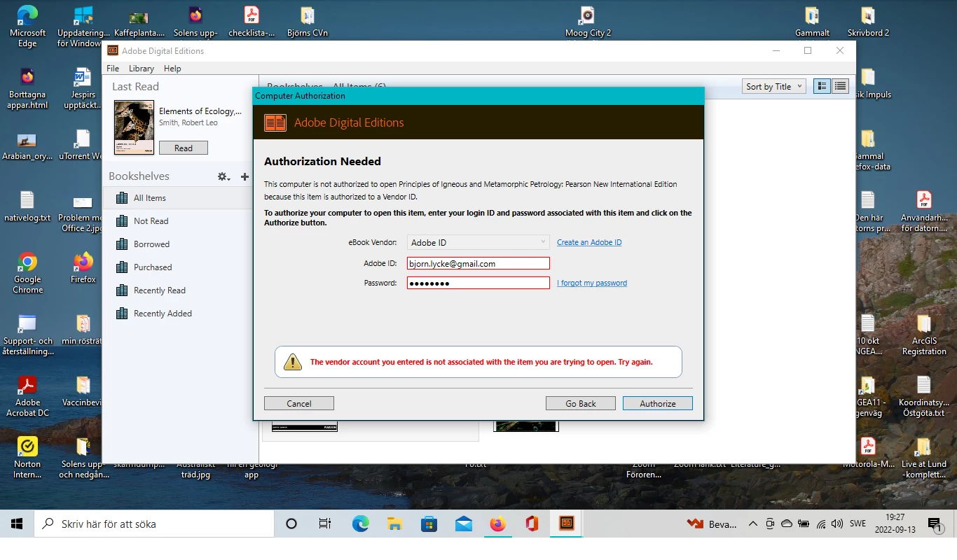
Task: Open Gammalt desktop folder
Action: (x=812, y=21)
